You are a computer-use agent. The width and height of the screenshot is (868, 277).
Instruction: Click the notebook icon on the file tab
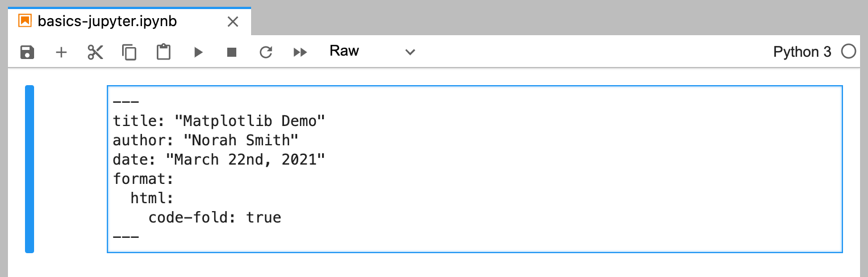click(25, 22)
